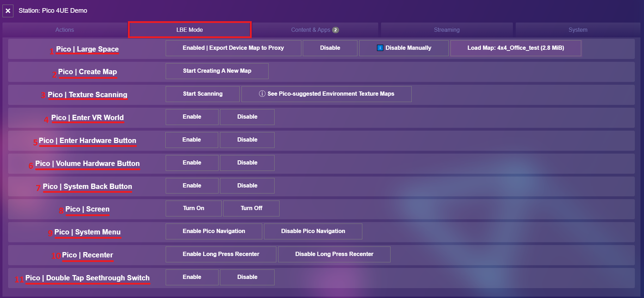Click Pico | Double Tap Seethrough Switch label
Viewport: 644px width, 298px height.
pos(87,278)
